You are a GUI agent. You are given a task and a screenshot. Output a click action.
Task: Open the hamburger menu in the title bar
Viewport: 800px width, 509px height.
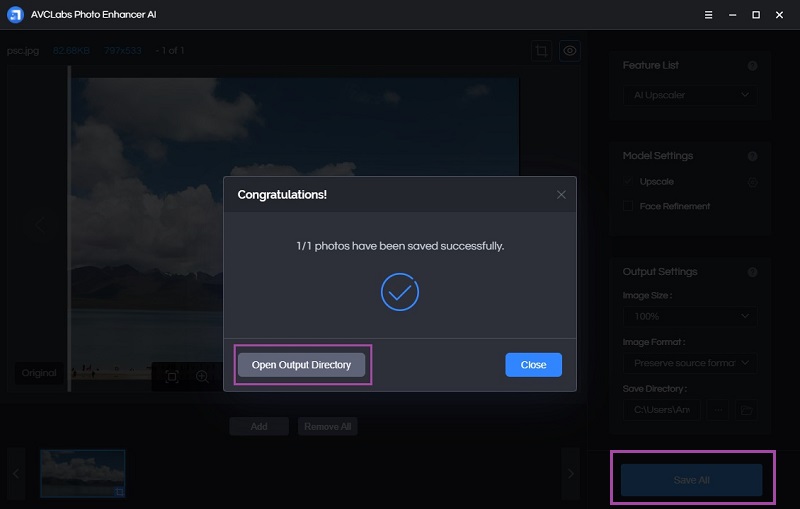coord(708,15)
